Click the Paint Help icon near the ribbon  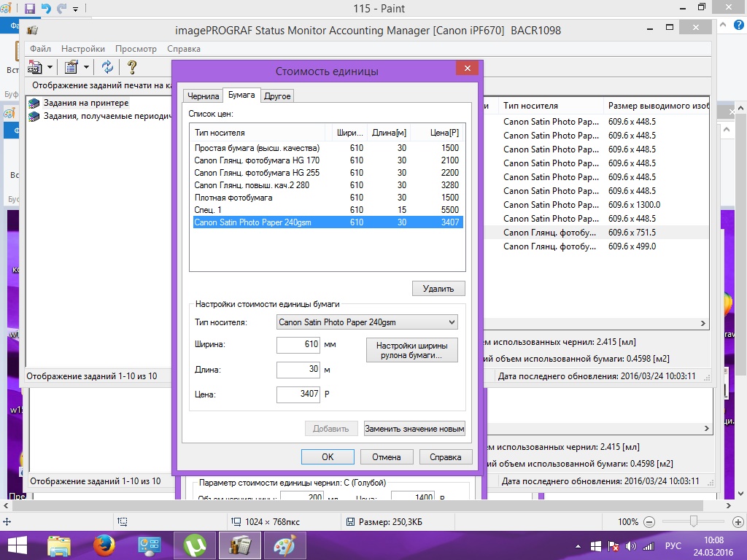pyautogui.click(x=738, y=26)
